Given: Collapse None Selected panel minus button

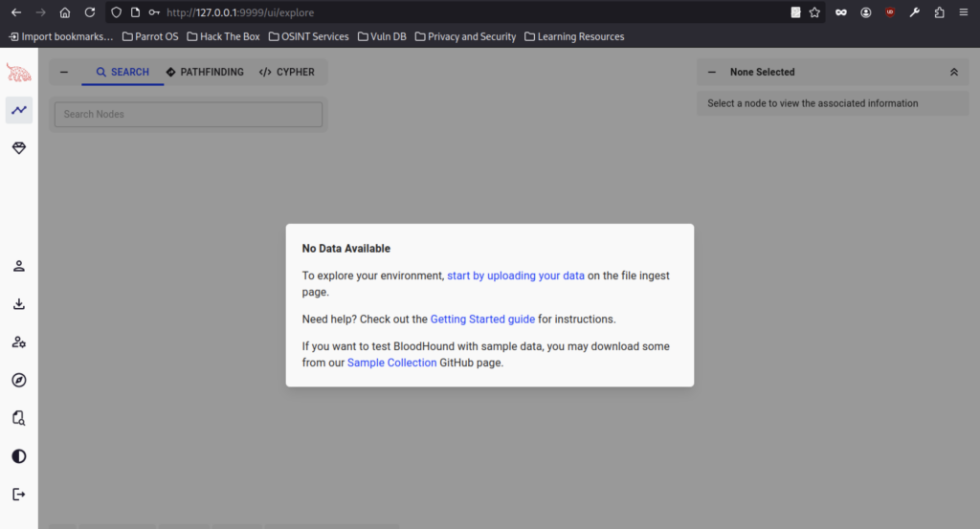Looking at the screenshot, I should [x=711, y=72].
